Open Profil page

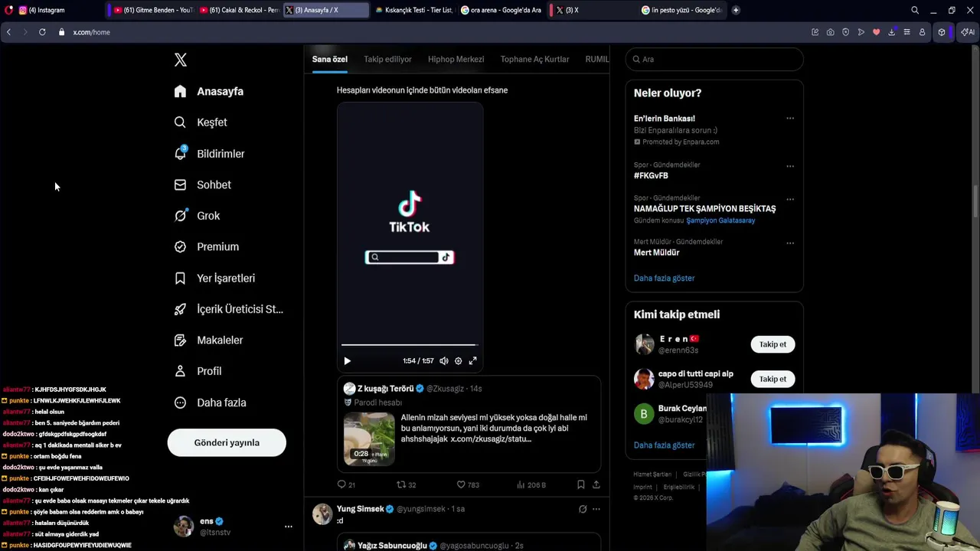(198, 371)
